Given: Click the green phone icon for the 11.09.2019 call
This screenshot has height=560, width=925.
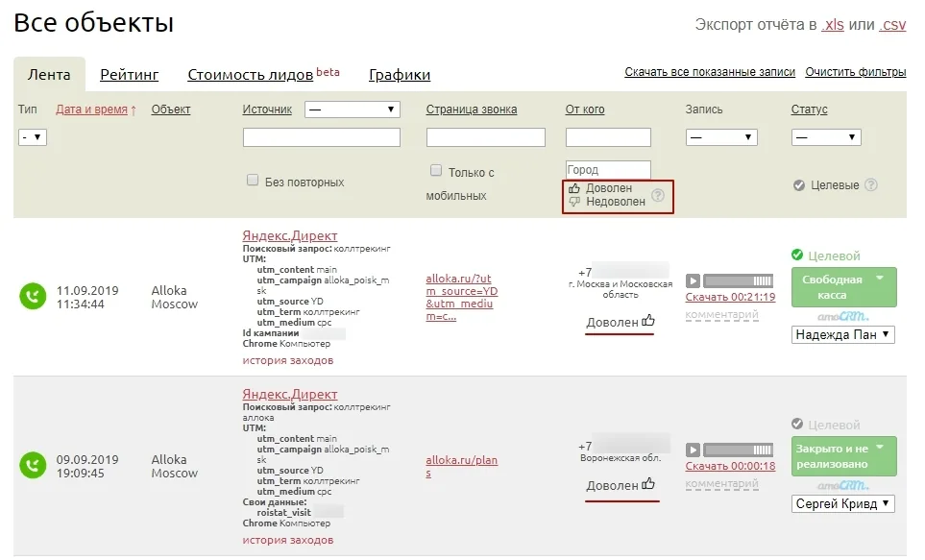Looking at the screenshot, I should point(33,296).
